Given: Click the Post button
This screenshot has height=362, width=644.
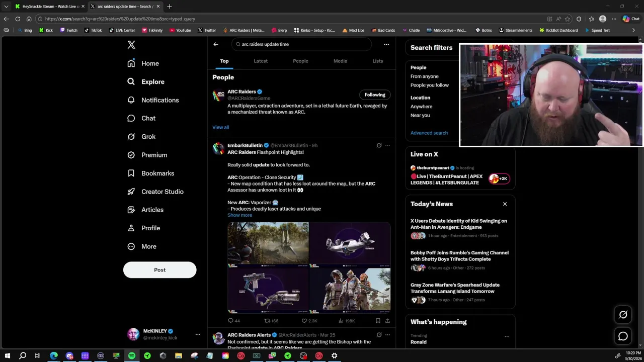Looking at the screenshot, I should click(x=159, y=270).
